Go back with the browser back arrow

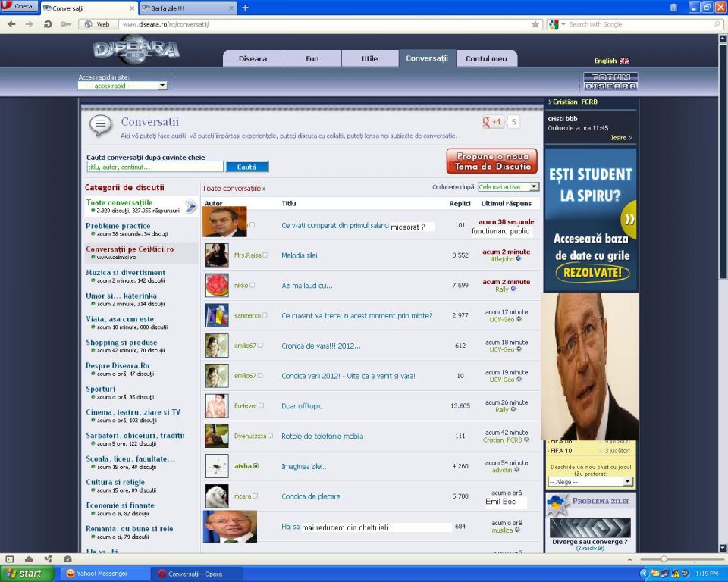pyautogui.click(x=11, y=24)
